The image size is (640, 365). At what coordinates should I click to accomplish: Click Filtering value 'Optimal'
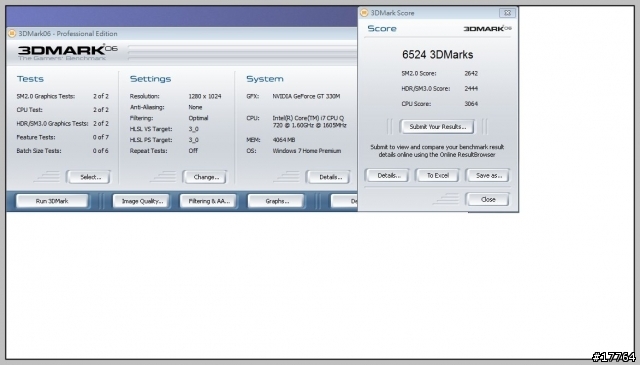[198, 118]
